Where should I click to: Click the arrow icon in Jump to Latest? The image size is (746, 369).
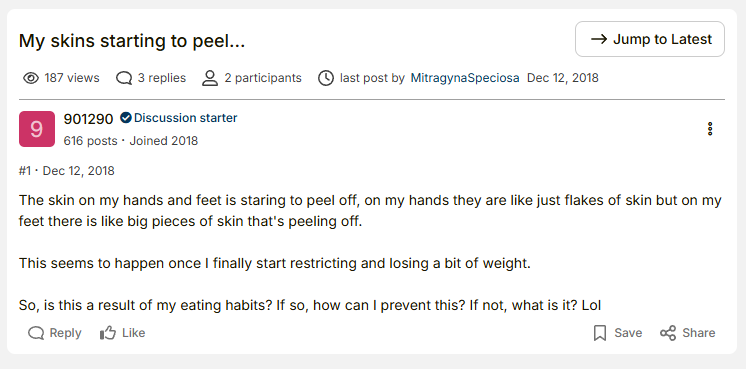click(599, 39)
